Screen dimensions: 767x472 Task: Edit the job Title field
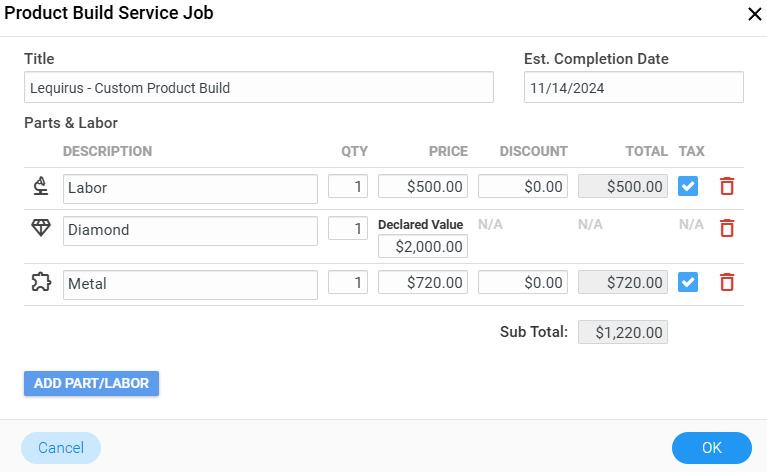[259, 87]
